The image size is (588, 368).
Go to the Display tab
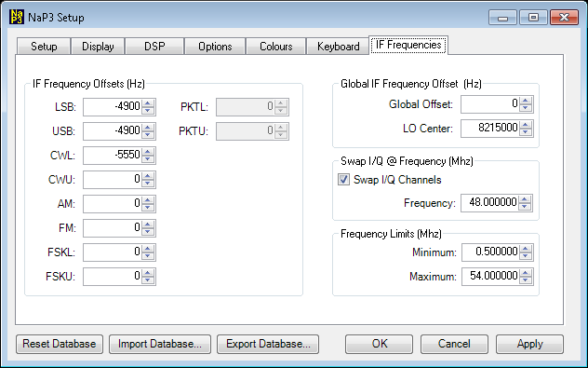point(98,47)
